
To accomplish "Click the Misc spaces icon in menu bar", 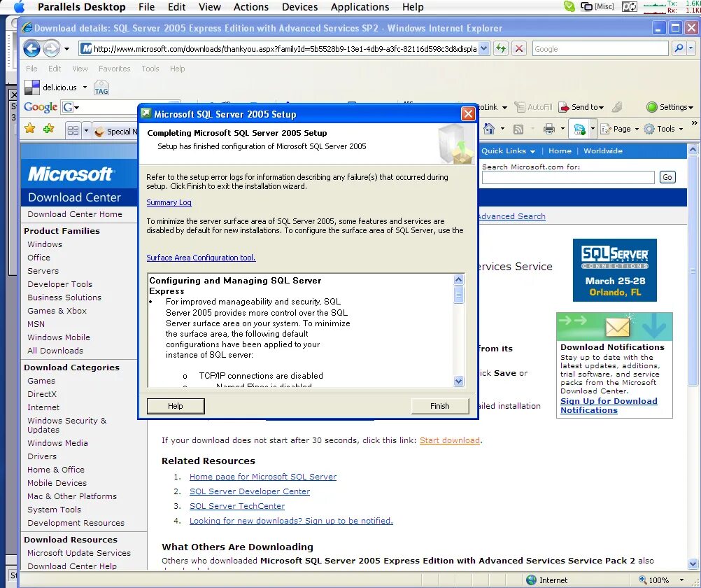I will click(597, 6).
